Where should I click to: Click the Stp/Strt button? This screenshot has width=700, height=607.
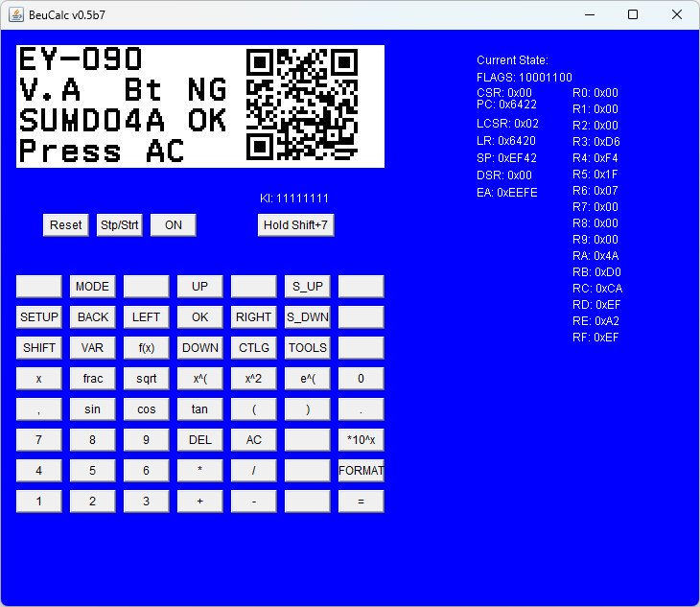(120, 225)
